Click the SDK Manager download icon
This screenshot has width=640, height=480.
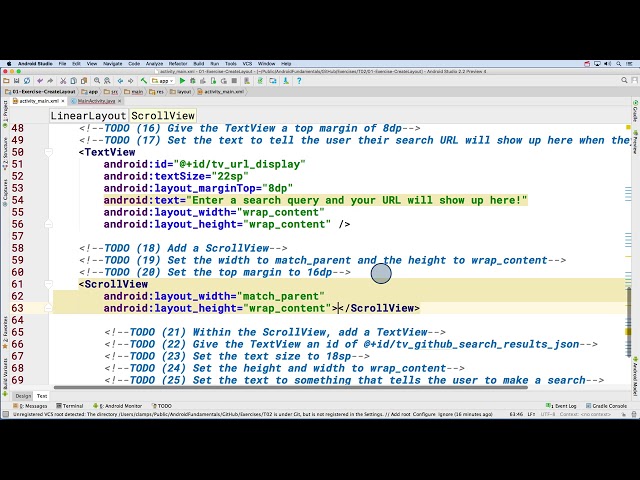[x=286, y=81]
